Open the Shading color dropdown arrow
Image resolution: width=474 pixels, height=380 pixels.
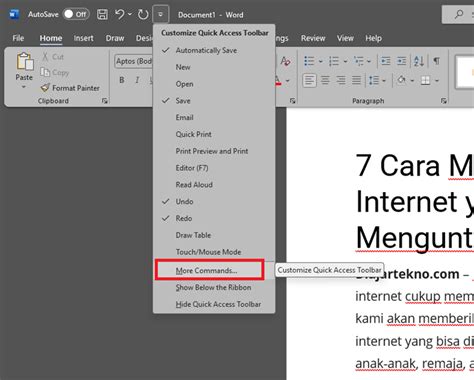(x=412, y=80)
